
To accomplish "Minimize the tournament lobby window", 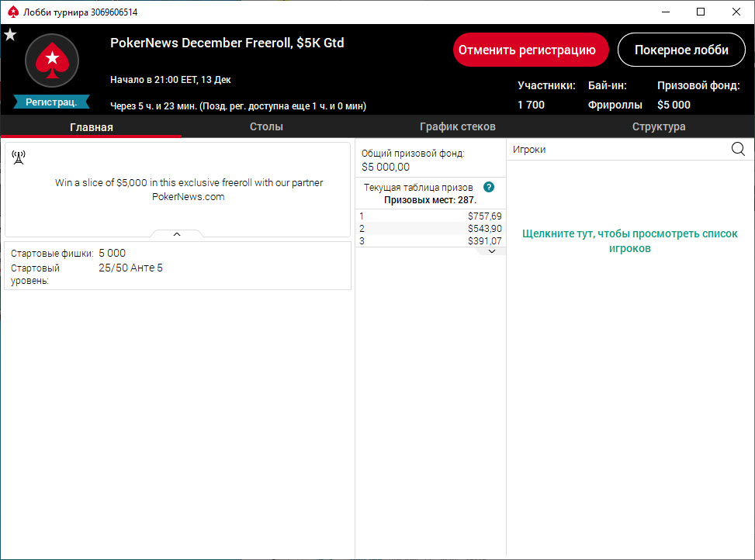I will point(666,12).
